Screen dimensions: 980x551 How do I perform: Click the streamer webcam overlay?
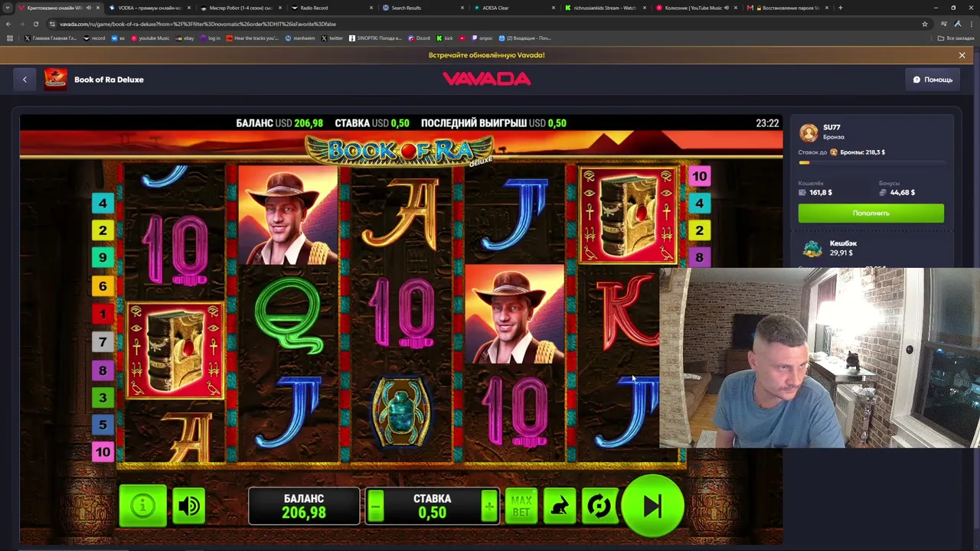click(x=819, y=357)
